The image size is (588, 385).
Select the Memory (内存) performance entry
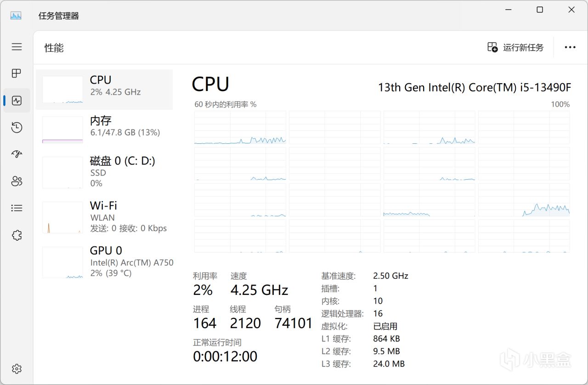click(104, 130)
